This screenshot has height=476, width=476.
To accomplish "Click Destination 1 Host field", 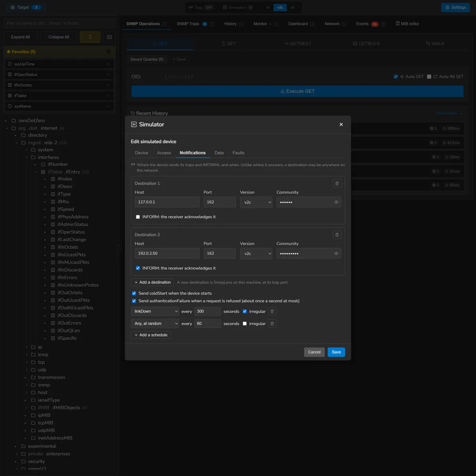I will [167, 202].
